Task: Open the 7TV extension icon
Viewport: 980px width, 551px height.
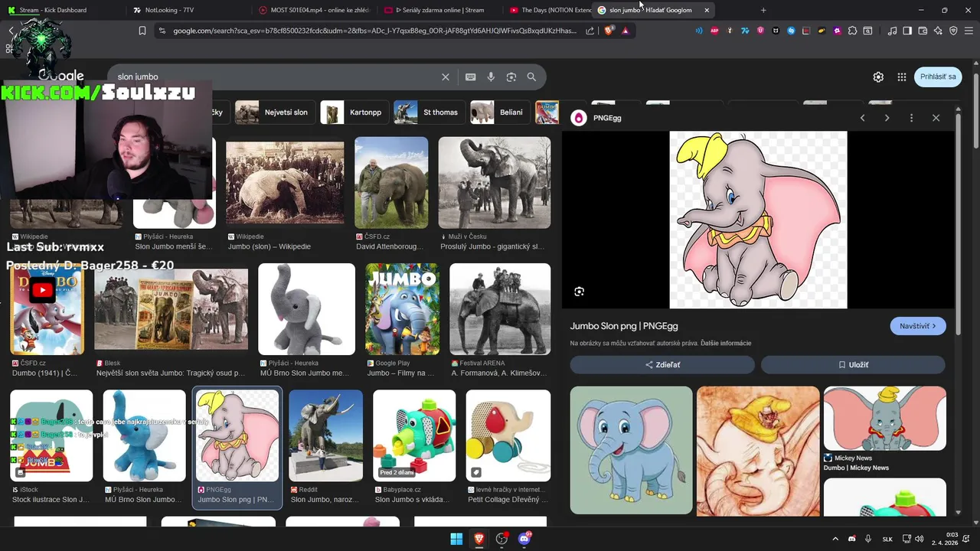Action: pyautogui.click(x=745, y=31)
